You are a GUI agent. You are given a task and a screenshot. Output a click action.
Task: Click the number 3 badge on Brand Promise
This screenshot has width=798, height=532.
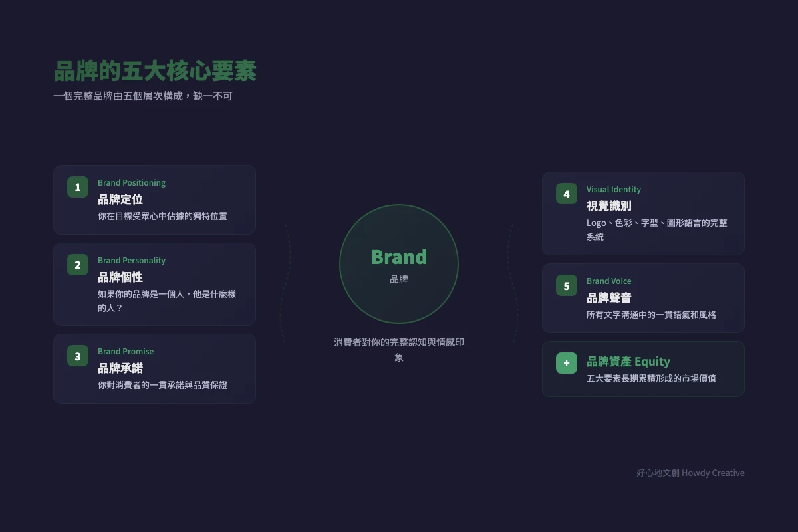pyautogui.click(x=77, y=356)
